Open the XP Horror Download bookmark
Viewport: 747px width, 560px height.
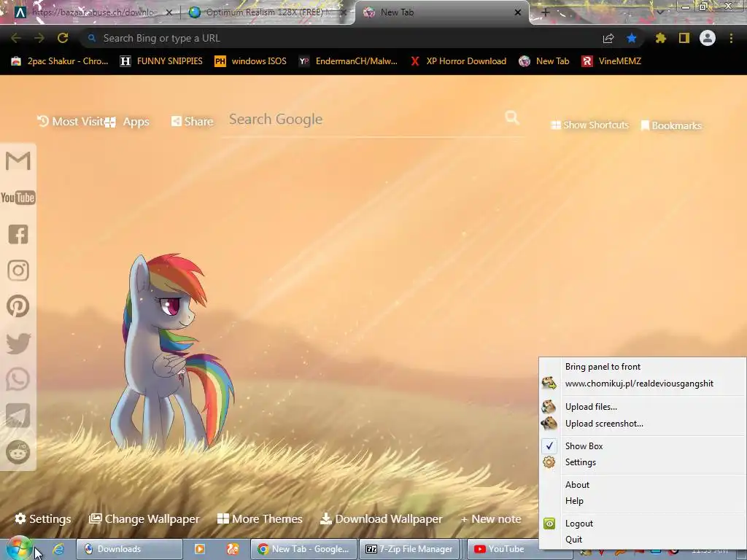[458, 61]
